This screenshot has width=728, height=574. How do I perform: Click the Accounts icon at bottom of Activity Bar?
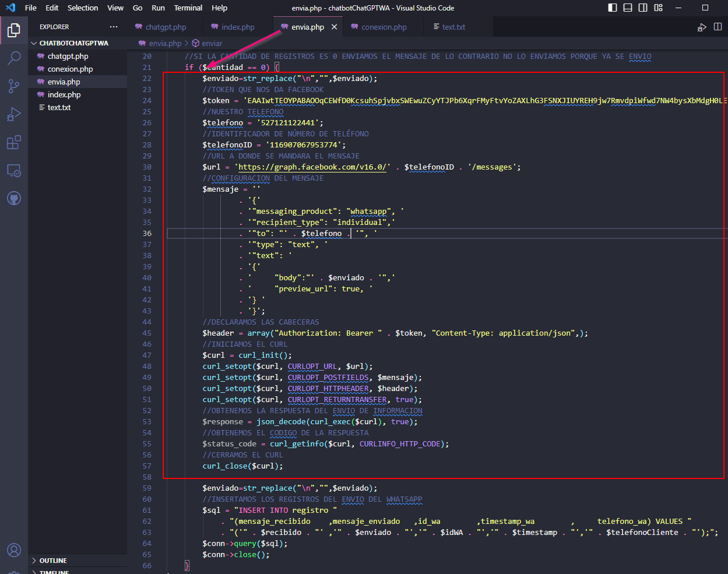coord(13,550)
